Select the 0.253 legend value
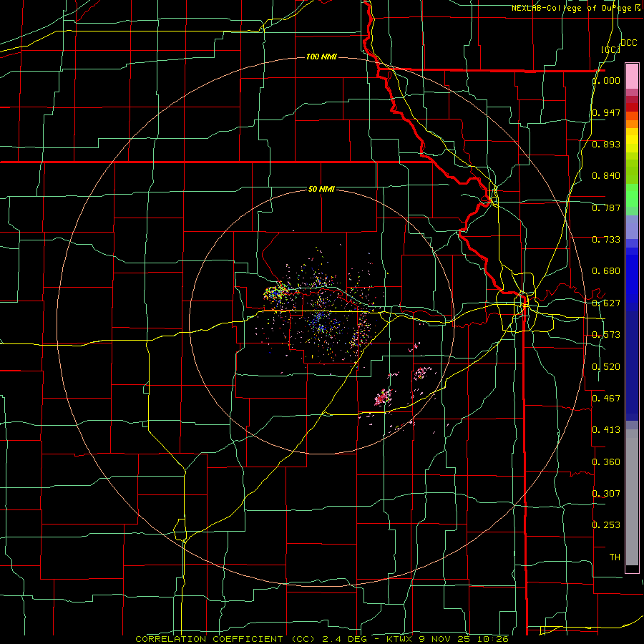Viewport: 644px width, 644px height. [x=606, y=525]
